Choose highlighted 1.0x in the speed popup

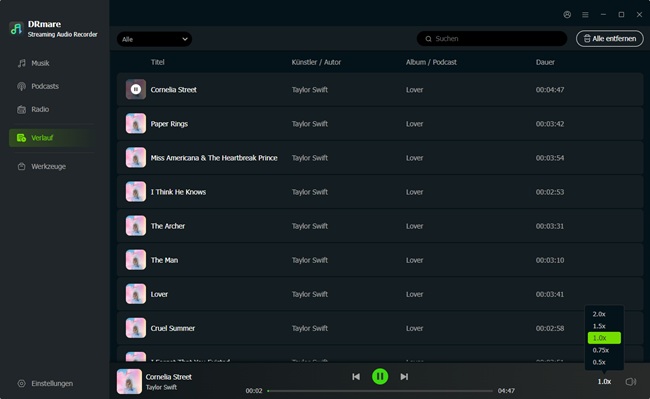coord(604,338)
